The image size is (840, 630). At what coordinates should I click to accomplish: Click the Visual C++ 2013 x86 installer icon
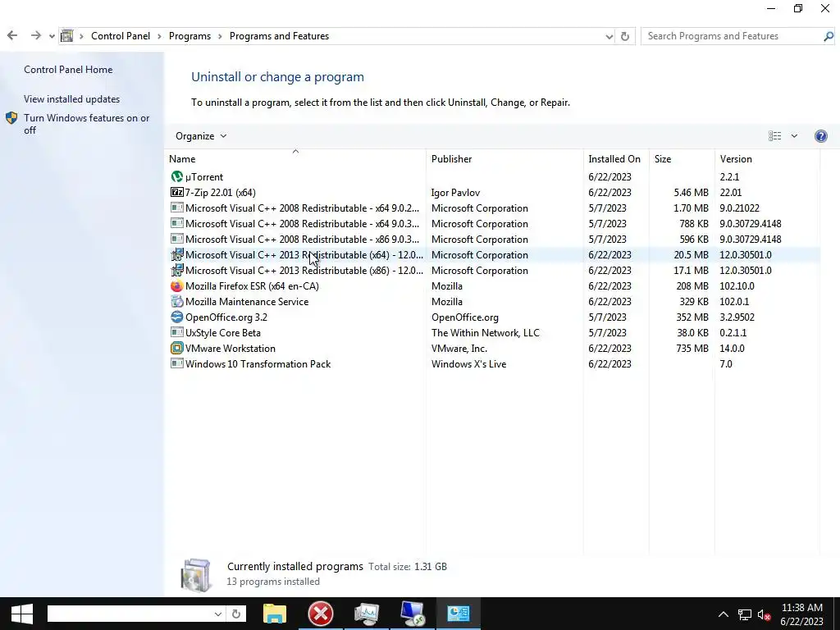click(x=177, y=270)
